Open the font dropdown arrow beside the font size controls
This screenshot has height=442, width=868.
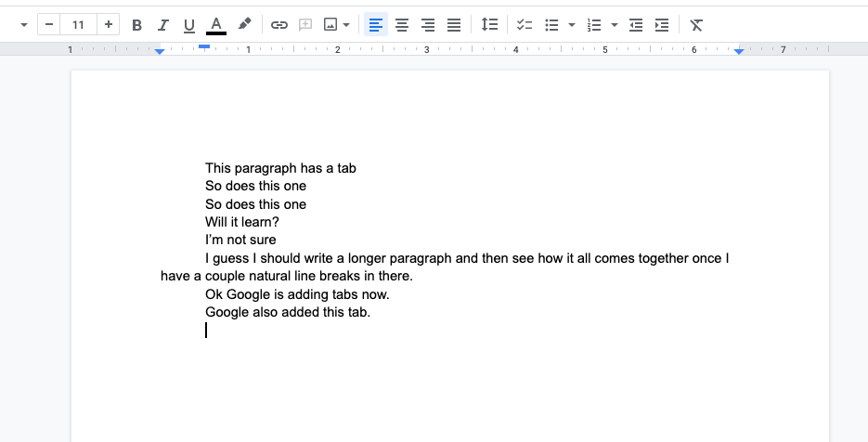(x=24, y=25)
